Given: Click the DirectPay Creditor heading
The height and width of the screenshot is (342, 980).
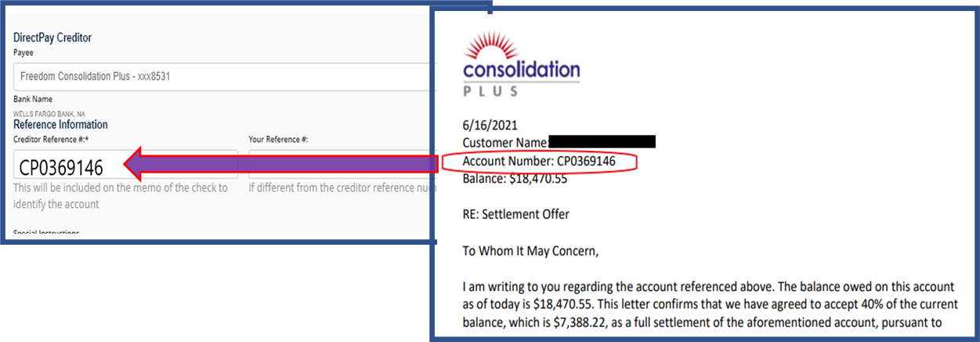Looking at the screenshot, I should (x=52, y=38).
